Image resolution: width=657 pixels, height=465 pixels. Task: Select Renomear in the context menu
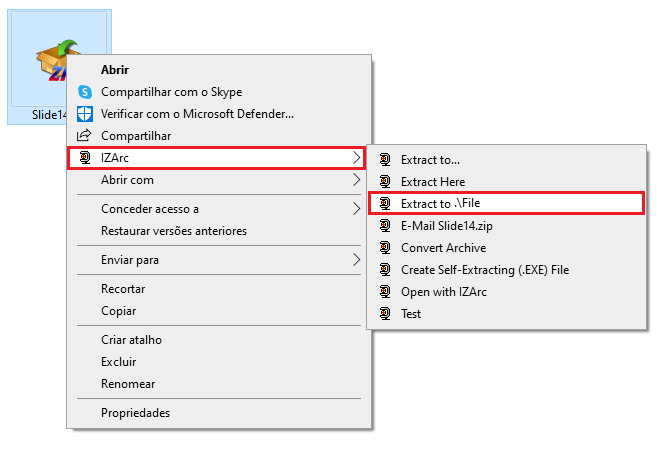point(128,384)
